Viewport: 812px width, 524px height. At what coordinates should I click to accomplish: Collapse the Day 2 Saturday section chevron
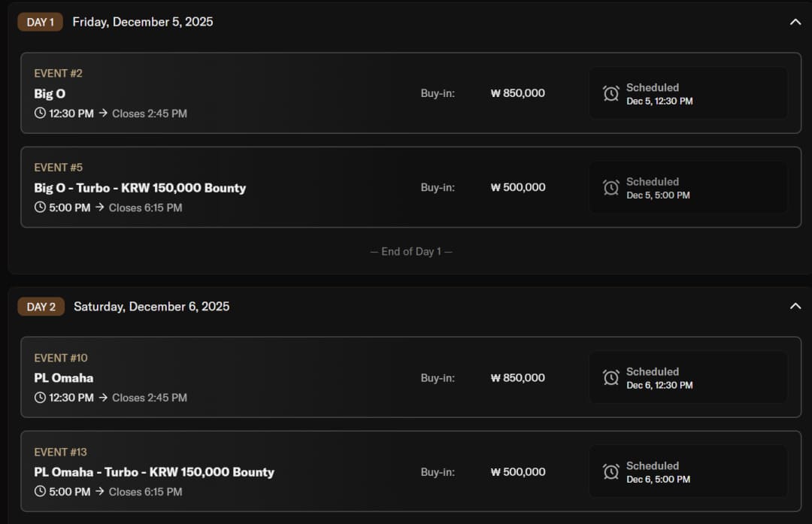pyautogui.click(x=795, y=306)
